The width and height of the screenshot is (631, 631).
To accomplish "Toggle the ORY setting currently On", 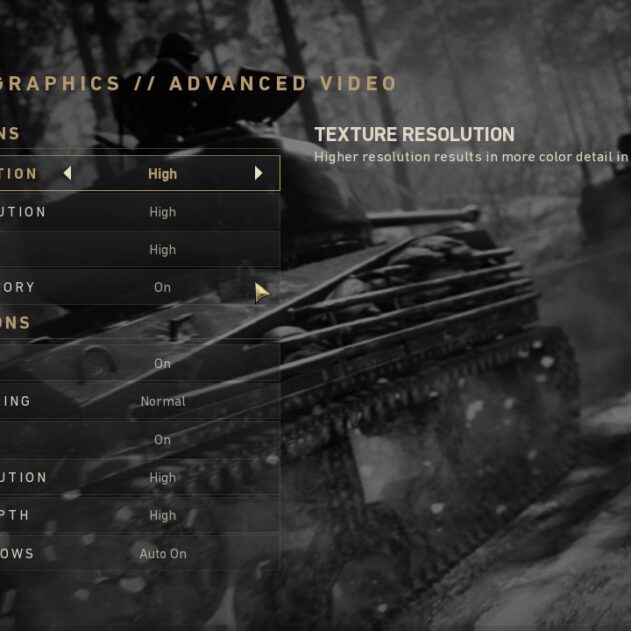I will (140, 287).
